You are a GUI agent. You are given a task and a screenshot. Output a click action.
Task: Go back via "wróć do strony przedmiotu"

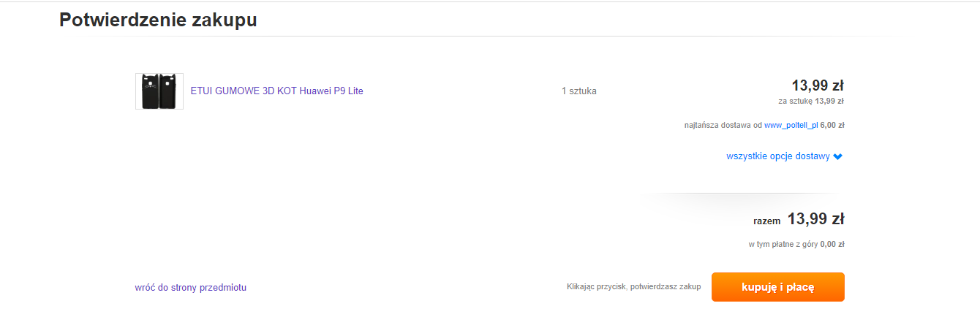pos(190,288)
